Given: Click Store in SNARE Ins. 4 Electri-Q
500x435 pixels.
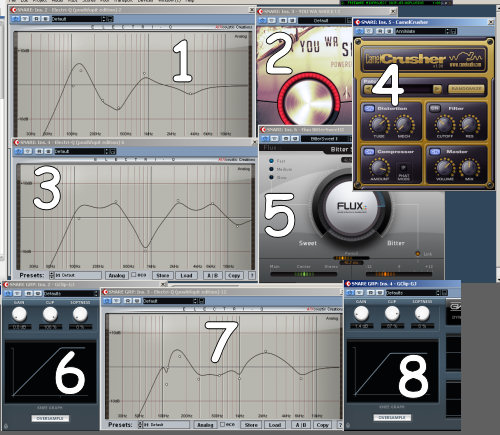Looking at the screenshot, I should 163,275.
